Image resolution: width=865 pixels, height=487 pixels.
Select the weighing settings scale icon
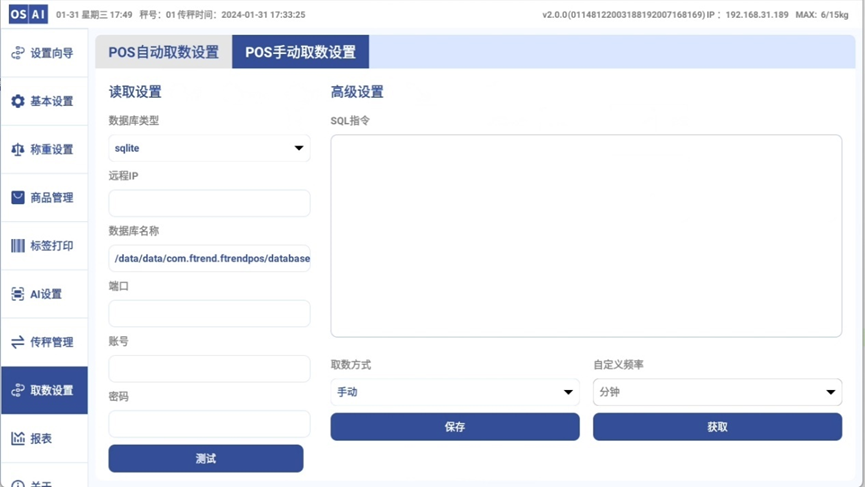[18, 150]
